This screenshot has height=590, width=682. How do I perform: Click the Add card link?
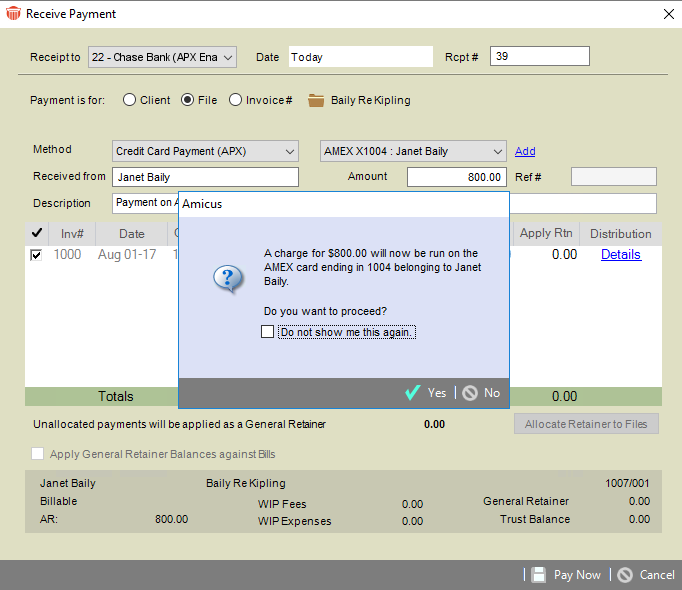[x=525, y=151]
